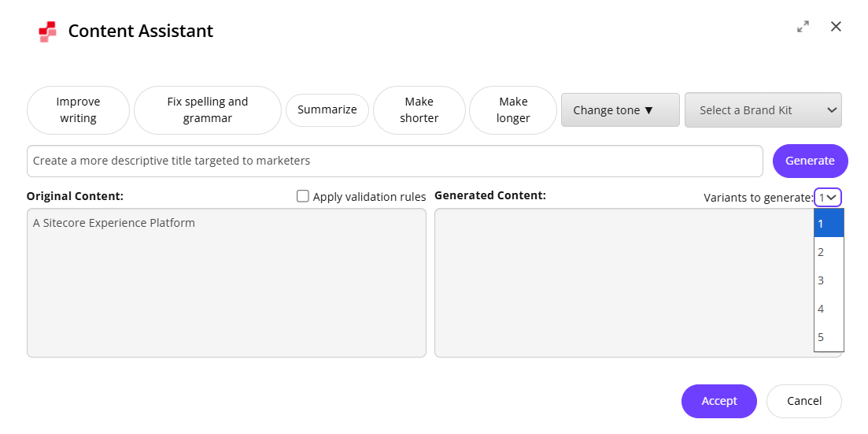Viewport: 868px width, 434px height.
Task: Click the red Sitecore logo icon
Action: click(x=47, y=32)
